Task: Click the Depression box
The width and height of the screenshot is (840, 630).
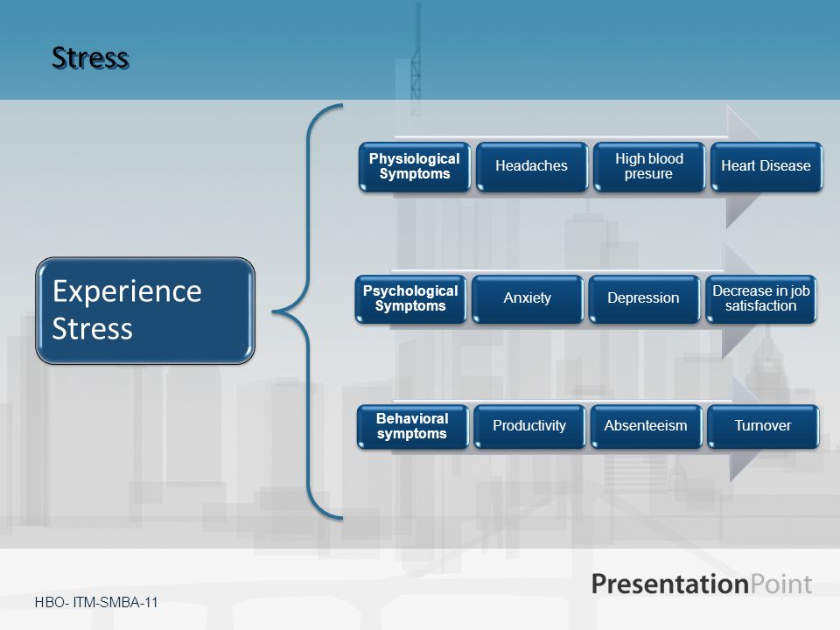Action: click(x=645, y=299)
